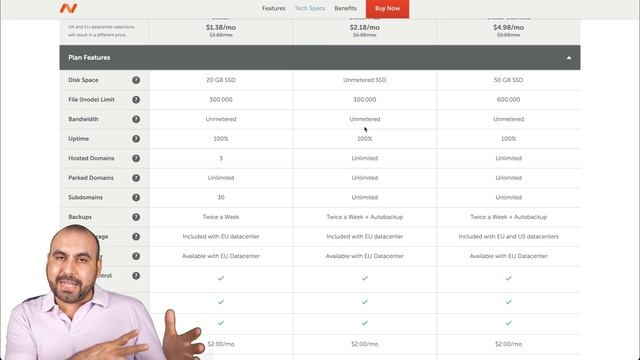This screenshot has height=360, width=640.
Task: Open the Benefits nav tab
Action: point(345,8)
